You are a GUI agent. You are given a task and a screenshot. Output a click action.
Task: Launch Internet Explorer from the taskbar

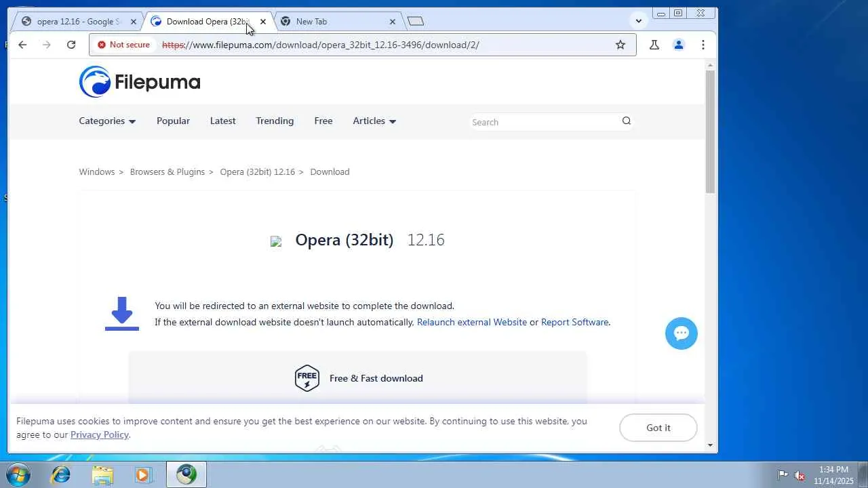(x=61, y=474)
